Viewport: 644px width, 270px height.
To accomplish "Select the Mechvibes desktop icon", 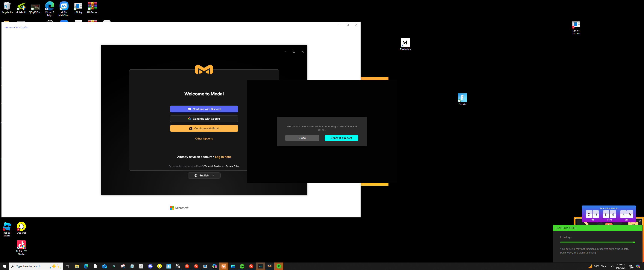I will pos(405,44).
